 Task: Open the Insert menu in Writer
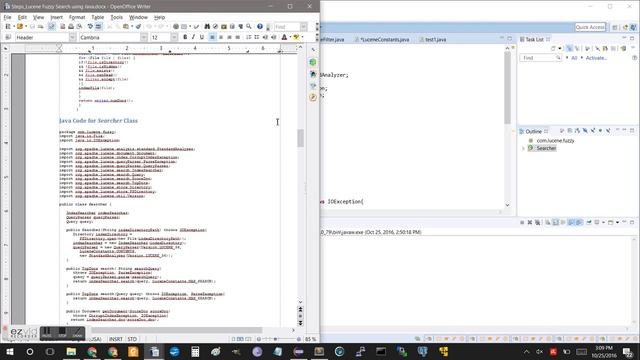click(x=56, y=18)
